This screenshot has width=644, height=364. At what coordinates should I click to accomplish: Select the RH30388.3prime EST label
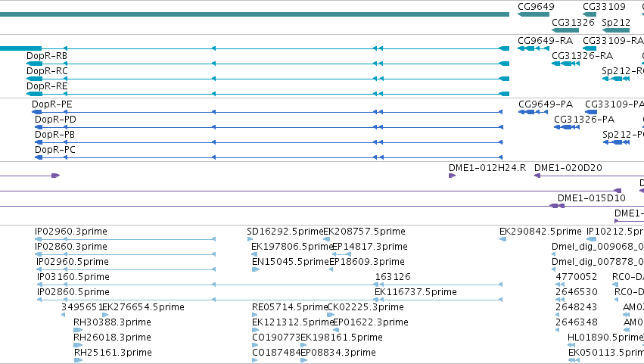tap(112, 322)
